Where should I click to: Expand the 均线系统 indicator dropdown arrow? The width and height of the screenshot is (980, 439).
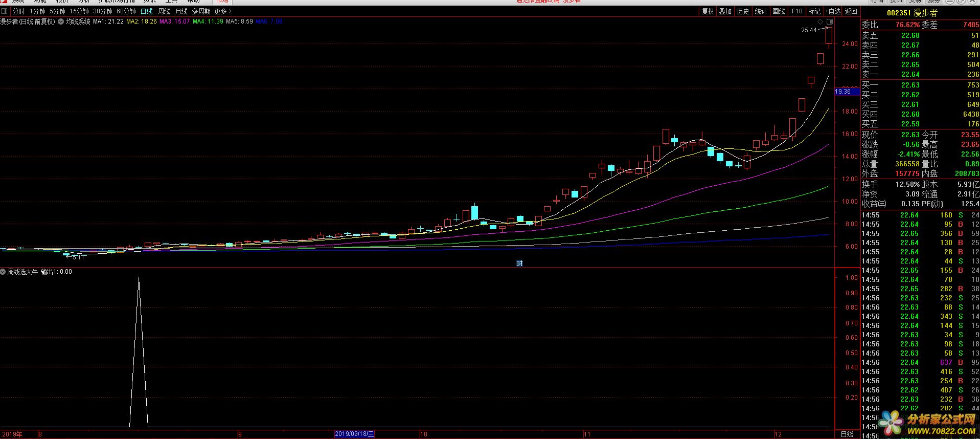[x=60, y=21]
